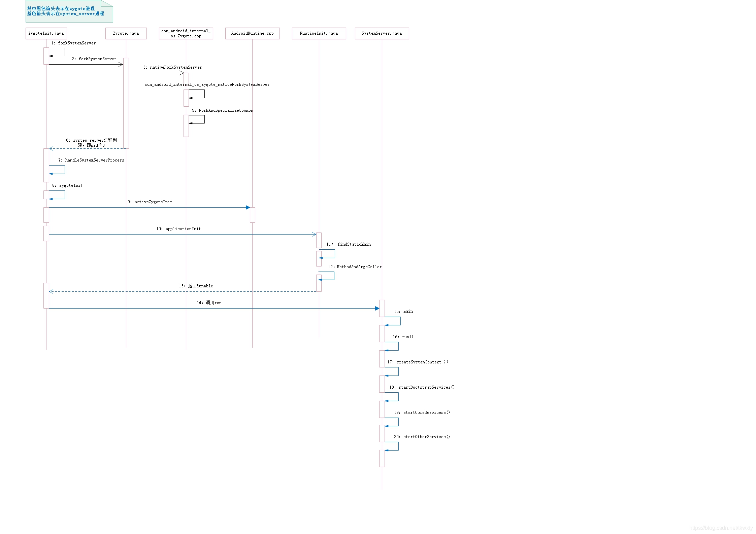Click the '3: nativeForkSystemServer' label

point(172,67)
